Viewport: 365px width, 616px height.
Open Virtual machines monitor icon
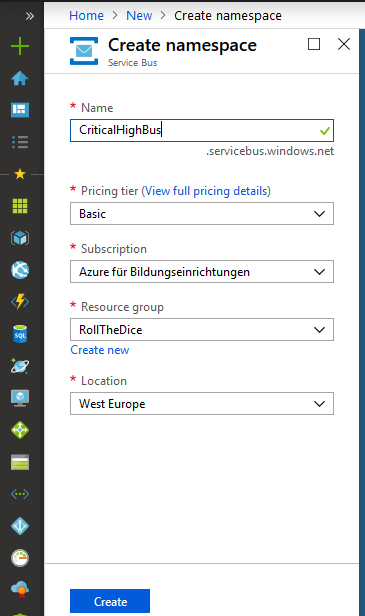20,398
